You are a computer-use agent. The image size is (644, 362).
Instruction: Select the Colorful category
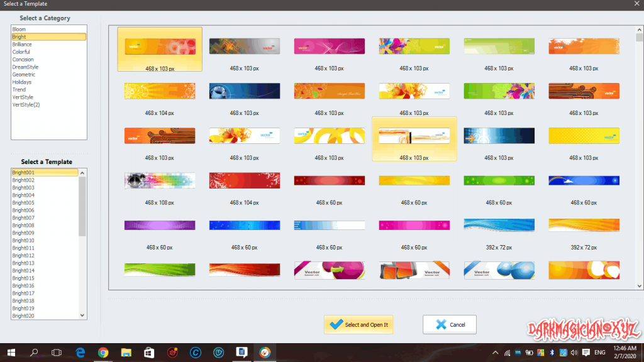pos(21,52)
